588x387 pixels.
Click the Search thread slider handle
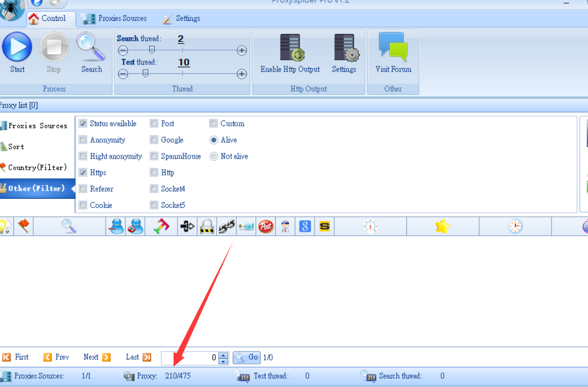tap(152, 51)
